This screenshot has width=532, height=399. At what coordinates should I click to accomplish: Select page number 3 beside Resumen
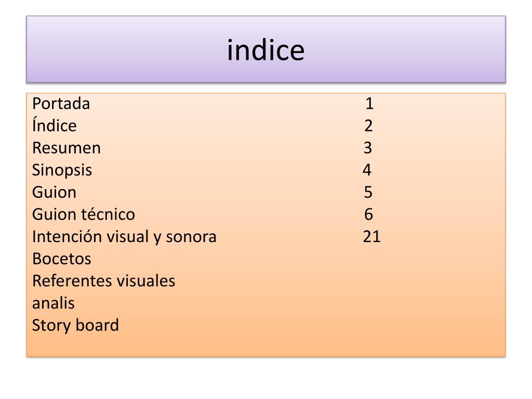[x=368, y=149]
